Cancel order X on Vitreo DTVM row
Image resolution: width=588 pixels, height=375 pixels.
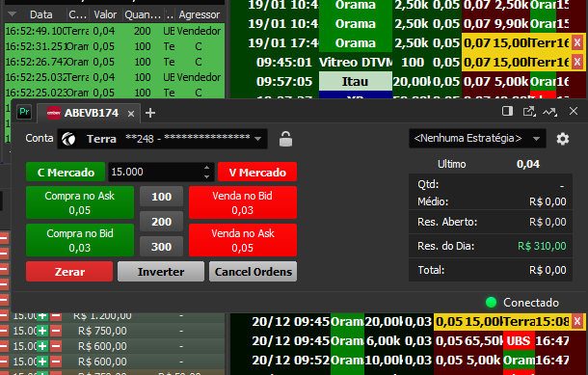click(577, 62)
